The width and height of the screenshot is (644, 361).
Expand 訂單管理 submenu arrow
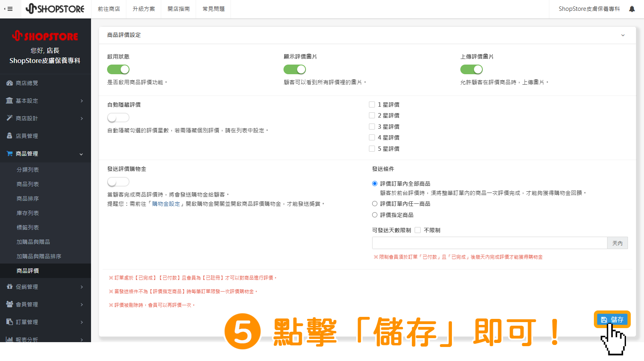[81, 322]
